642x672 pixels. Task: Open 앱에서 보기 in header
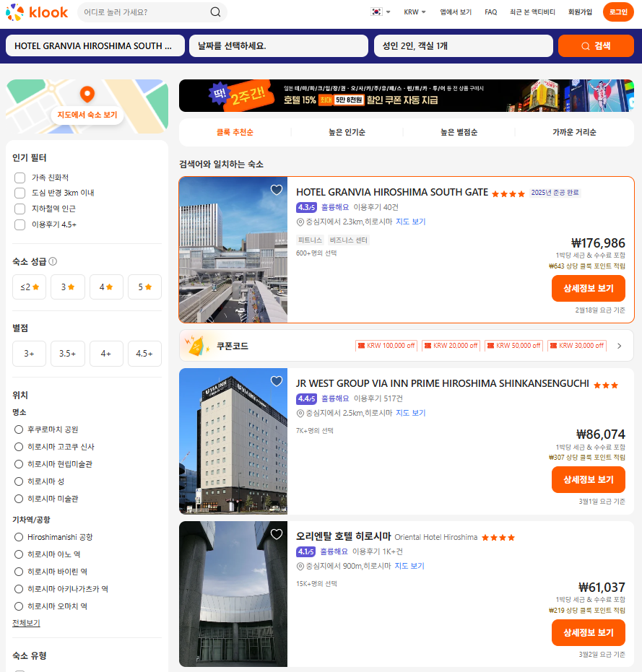456,12
